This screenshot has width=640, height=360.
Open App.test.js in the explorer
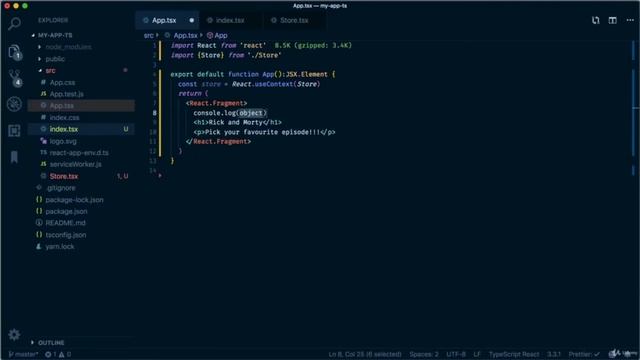(67, 94)
